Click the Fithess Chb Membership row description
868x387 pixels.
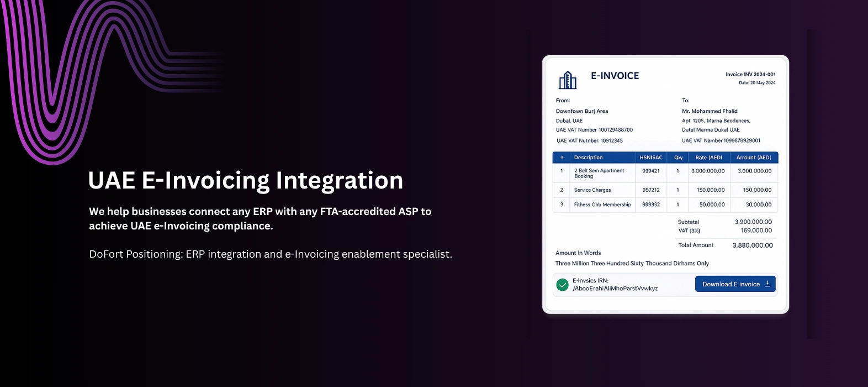click(x=602, y=205)
